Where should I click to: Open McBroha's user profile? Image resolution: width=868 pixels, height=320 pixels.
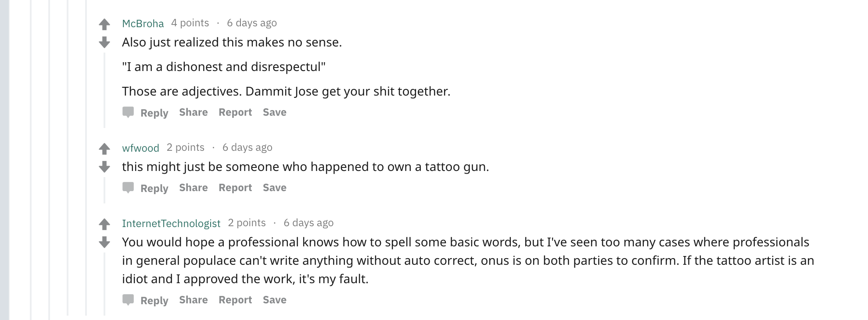[143, 23]
